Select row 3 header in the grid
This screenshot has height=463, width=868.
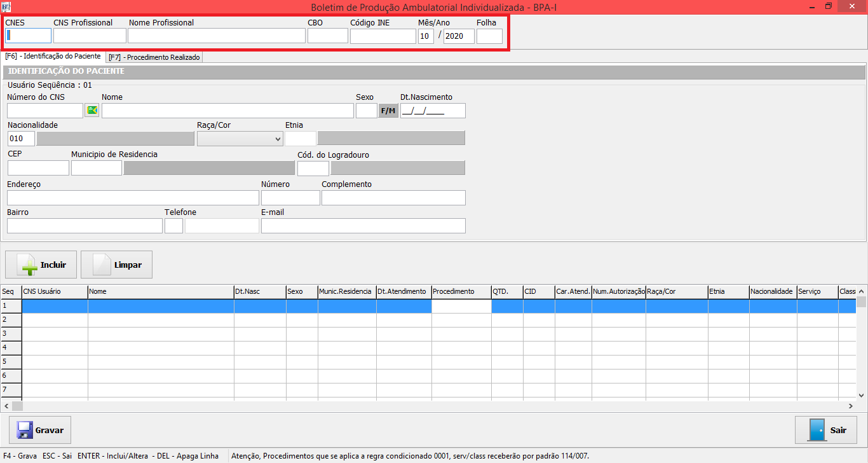tap(11, 334)
